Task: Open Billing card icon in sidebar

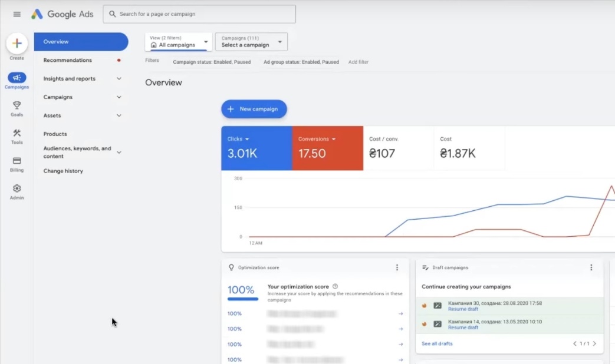Action: [x=17, y=161]
